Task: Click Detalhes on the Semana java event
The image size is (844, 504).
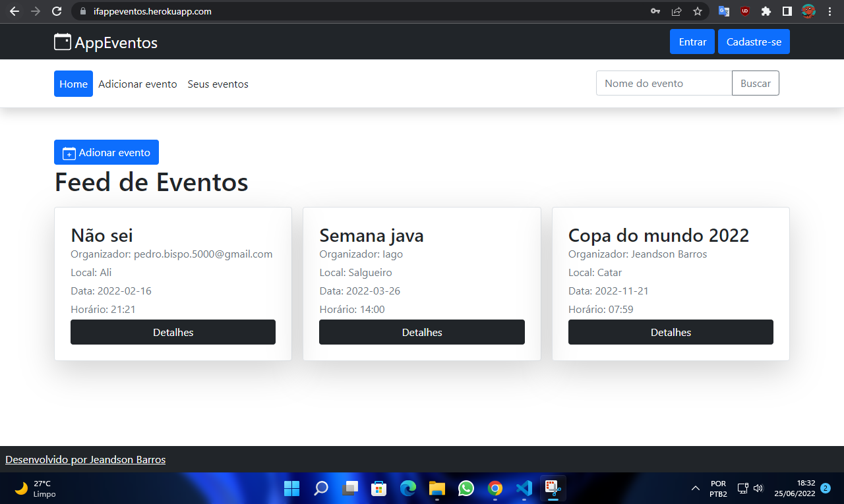Action: [x=421, y=332]
